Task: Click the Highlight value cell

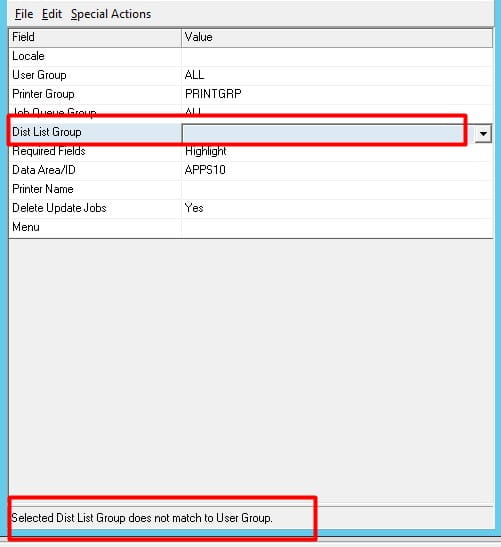Action: 337,151
